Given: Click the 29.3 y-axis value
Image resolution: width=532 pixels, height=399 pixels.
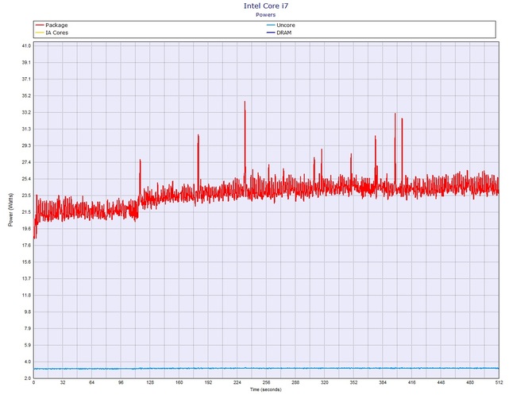Looking at the screenshot, I should [x=26, y=145].
